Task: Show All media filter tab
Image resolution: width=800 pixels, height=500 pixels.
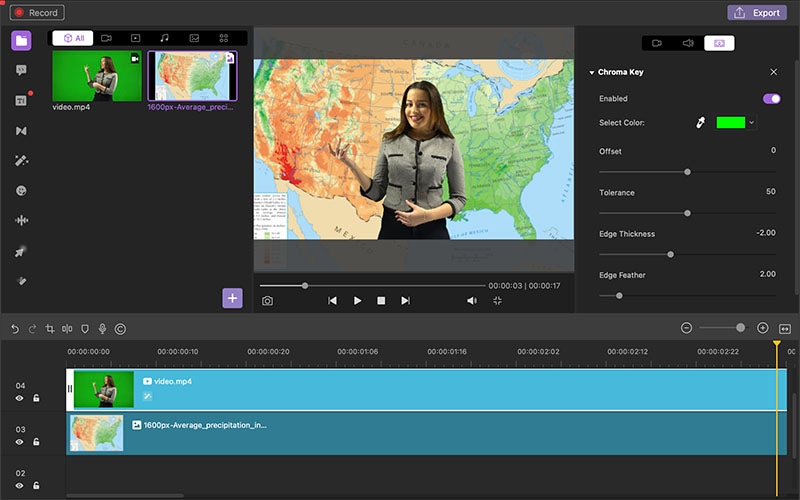Action: 73,38
